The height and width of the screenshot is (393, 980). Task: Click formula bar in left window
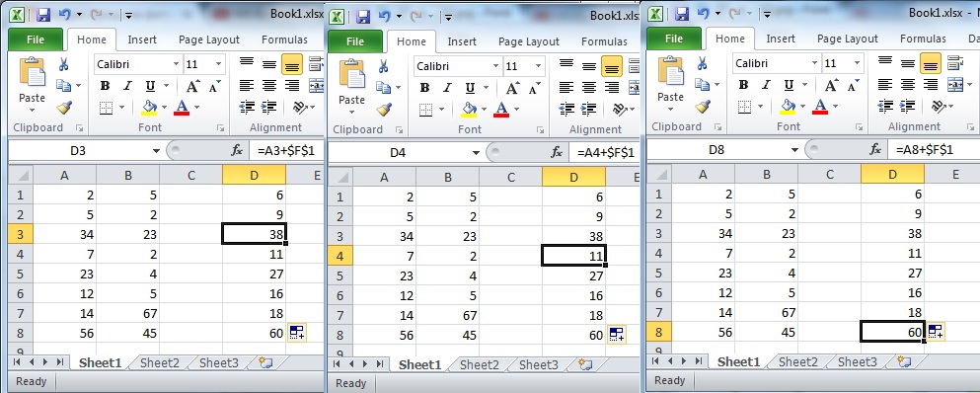coord(286,150)
